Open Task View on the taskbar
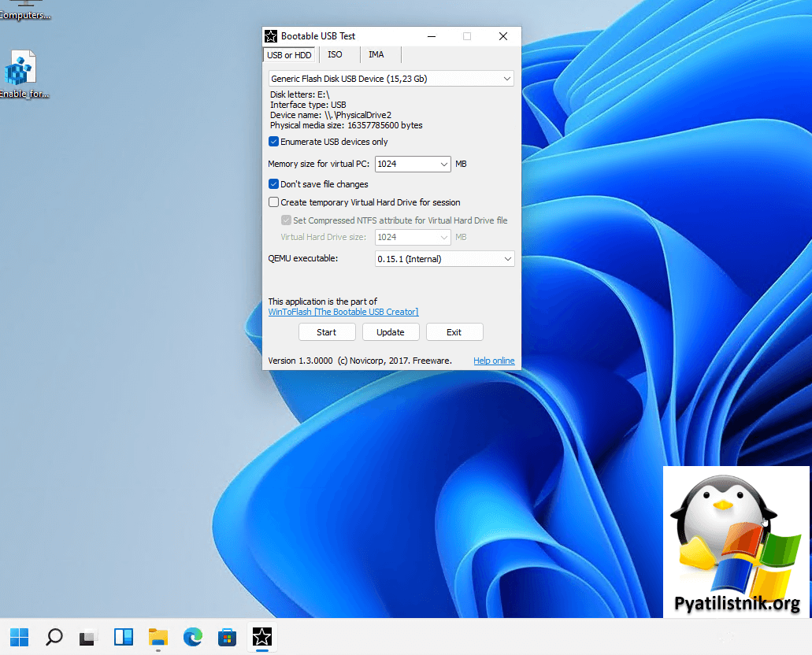The height and width of the screenshot is (655, 812). pyautogui.click(x=88, y=636)
